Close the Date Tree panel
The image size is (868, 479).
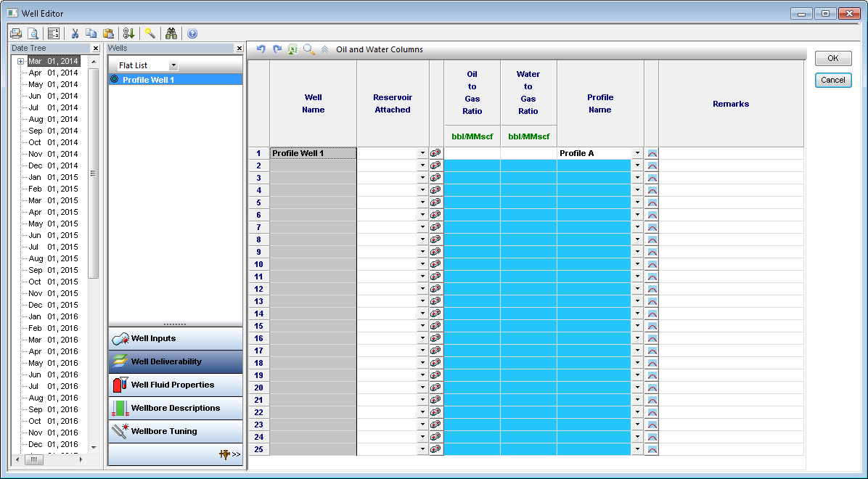coord(95,49)
